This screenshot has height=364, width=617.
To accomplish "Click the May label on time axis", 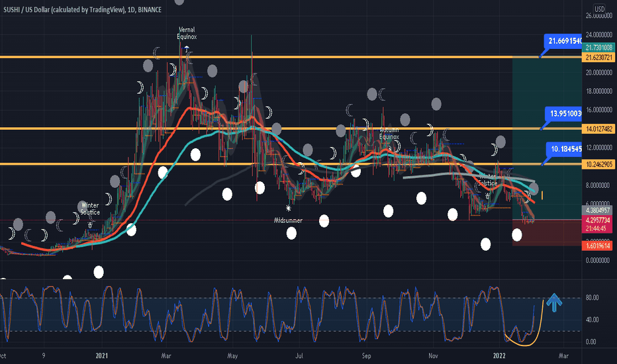I will click(x=232, y=356).
